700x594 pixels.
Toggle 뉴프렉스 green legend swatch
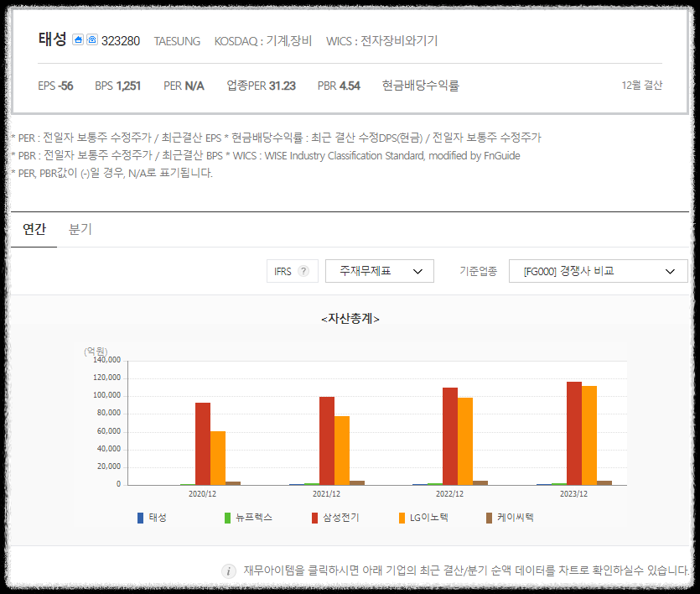click(227, 518)
